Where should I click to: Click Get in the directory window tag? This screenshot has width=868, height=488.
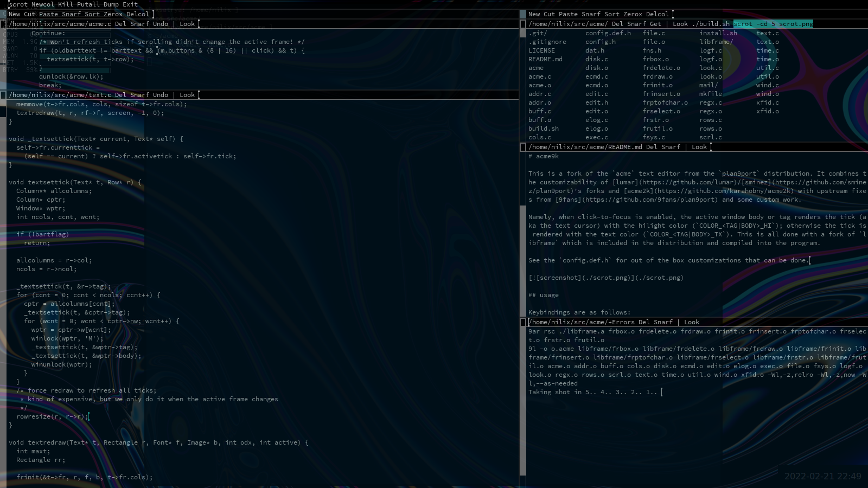[x=655, y=24]
